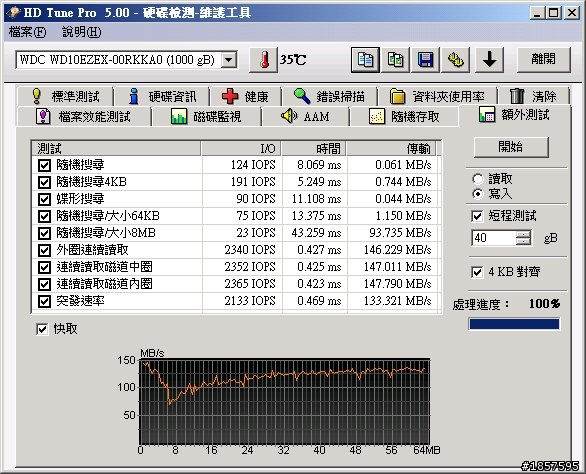Select the 寫入 write radio button
The image size is (586, 474).
[x=477, y=194]
